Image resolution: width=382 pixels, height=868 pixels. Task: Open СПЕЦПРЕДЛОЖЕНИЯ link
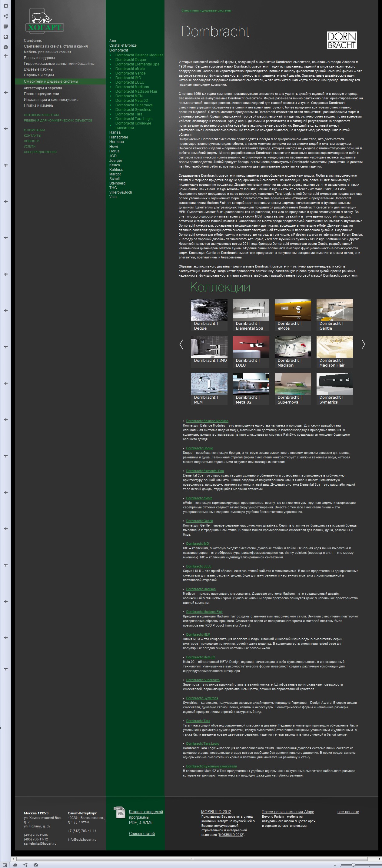(x=40, y=151)
